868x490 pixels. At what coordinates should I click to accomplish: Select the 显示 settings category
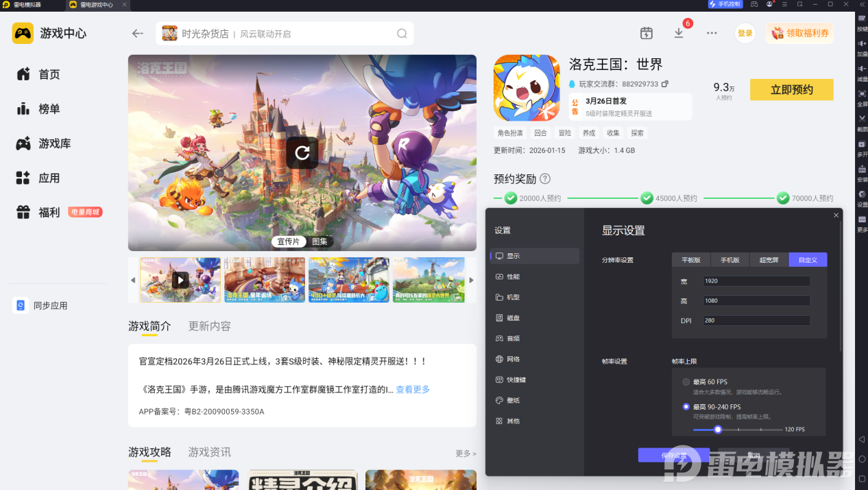click(535, 256)
